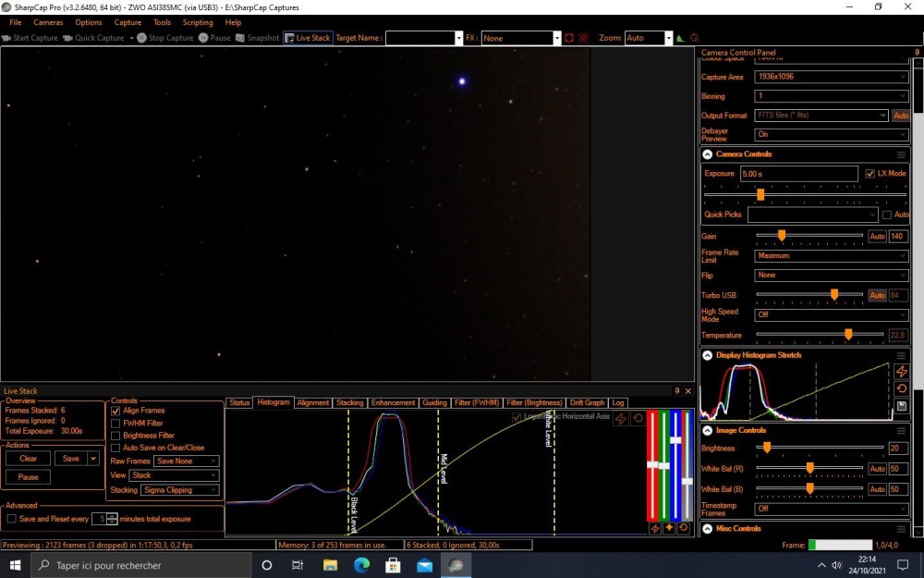Switch to the Filter (FWHM) tab

[476, 403]
